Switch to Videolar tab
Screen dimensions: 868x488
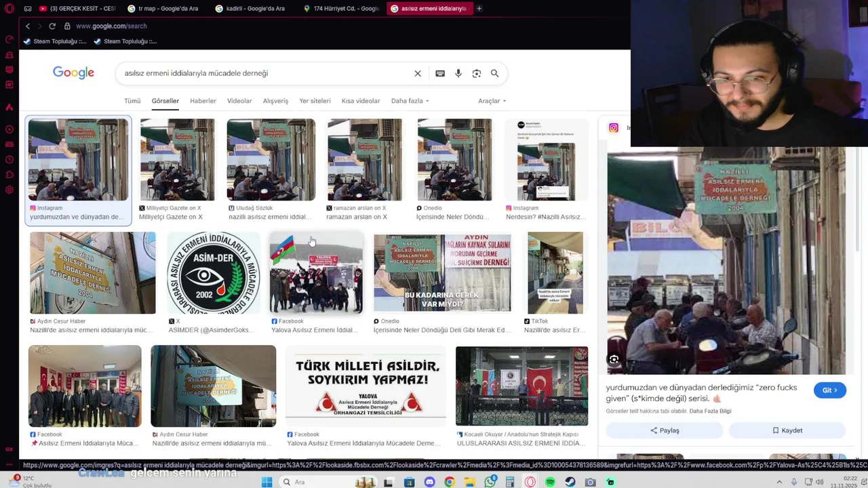click(239, 101)
